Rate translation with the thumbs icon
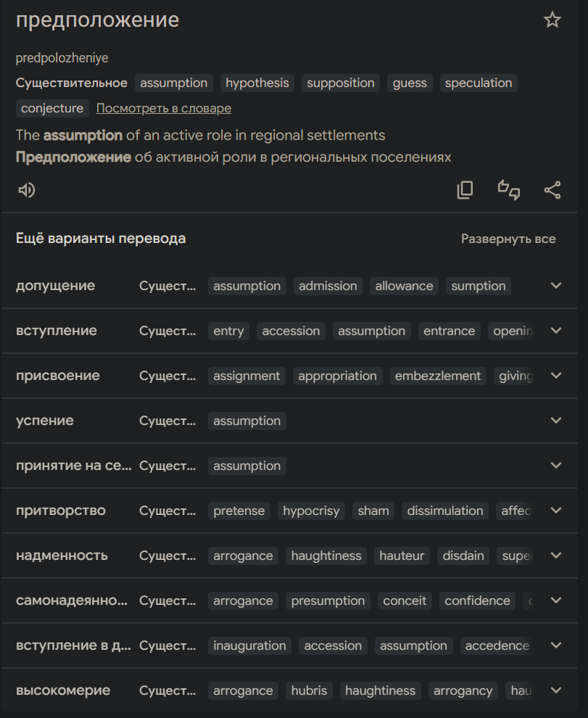 coord(509,190)
